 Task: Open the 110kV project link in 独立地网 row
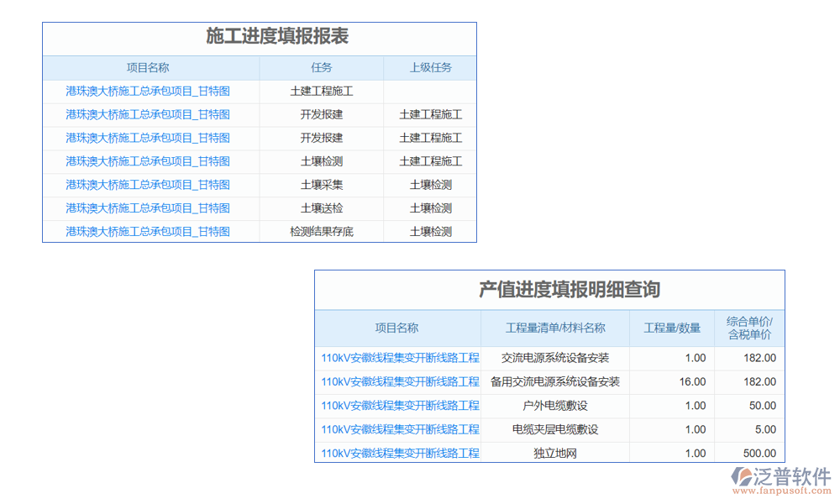click(400, 454)
